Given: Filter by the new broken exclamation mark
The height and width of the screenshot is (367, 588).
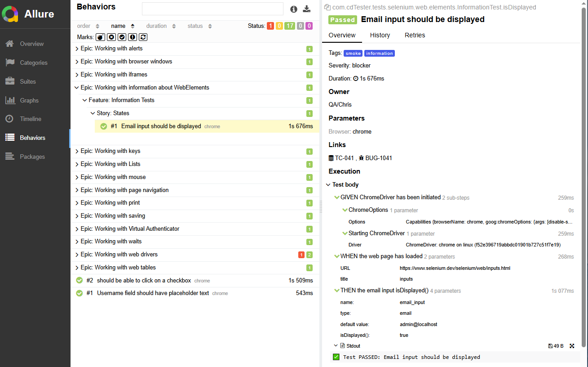Looking at the screenshot, I should (x=133, y=37).
